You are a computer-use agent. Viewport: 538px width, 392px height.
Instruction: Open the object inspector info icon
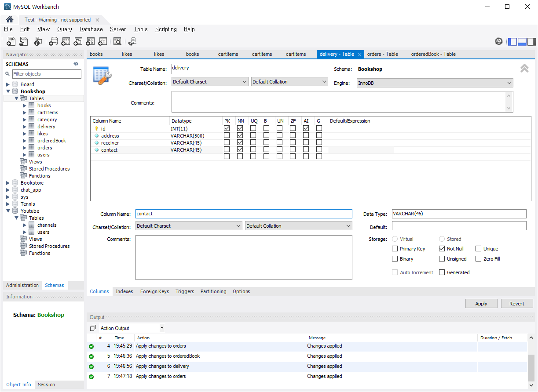[x=38, y=41]
